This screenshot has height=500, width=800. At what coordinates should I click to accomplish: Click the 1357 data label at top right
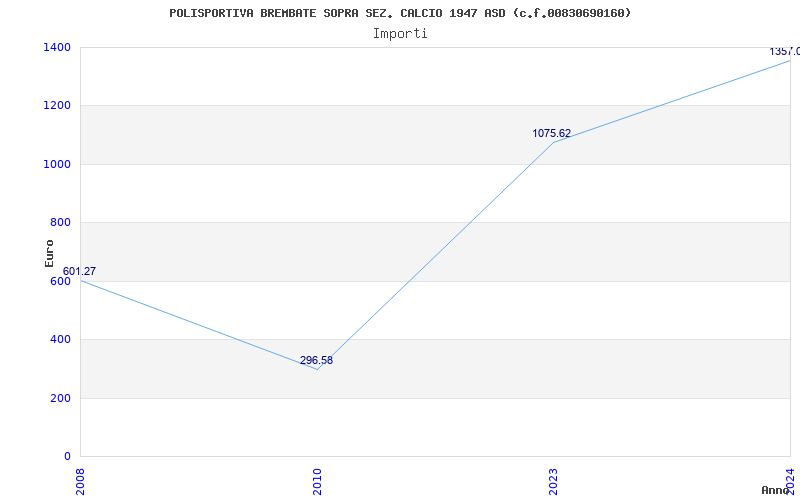[x=784, y=52]
